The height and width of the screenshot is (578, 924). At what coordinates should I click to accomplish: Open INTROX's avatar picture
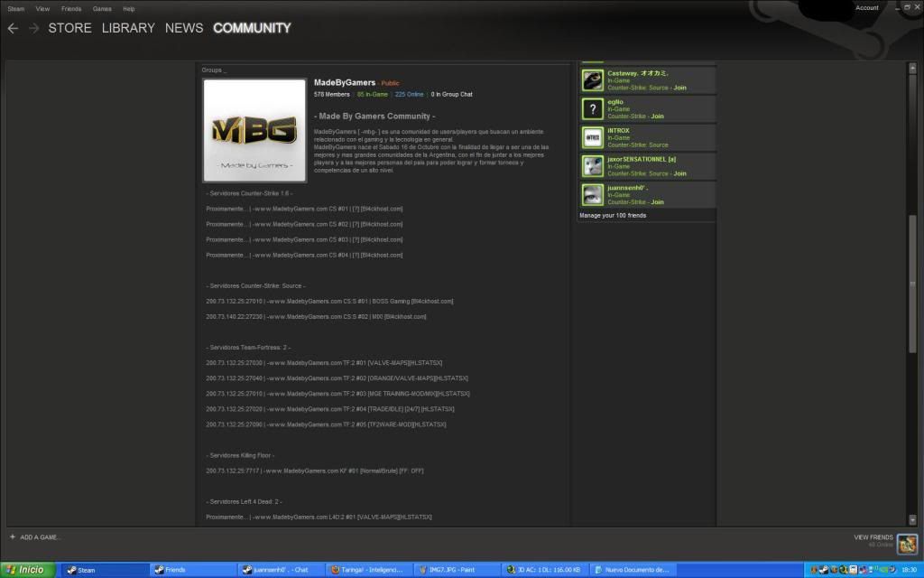592,137
